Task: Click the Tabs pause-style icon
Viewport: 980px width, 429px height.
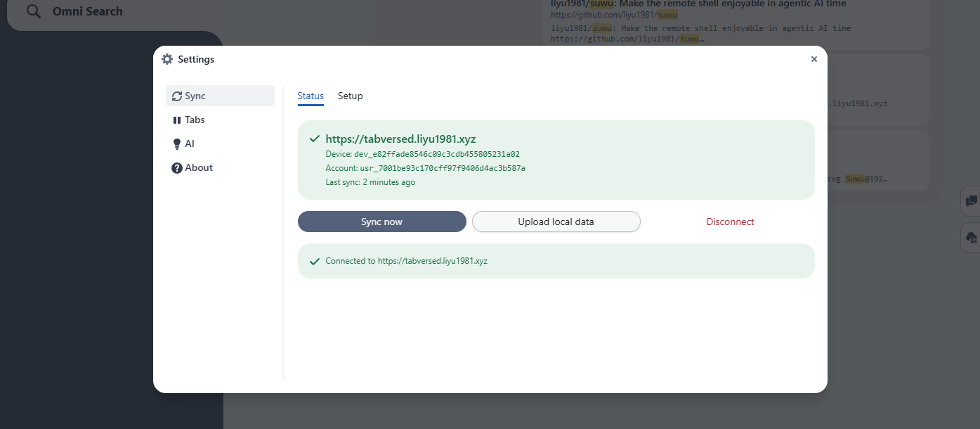Action: pyautogui.click(x=177, y=120)
